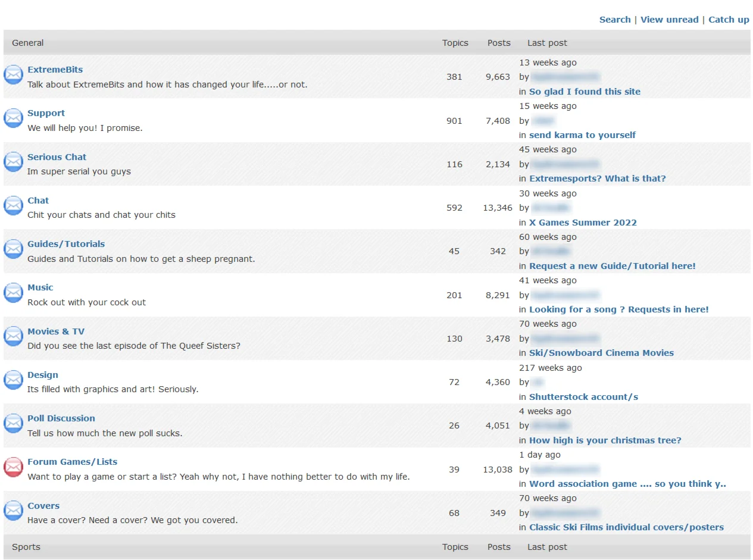Click the red envelope icon for Forum Games/Lists
753x560 pixels.
click(13, 467)
